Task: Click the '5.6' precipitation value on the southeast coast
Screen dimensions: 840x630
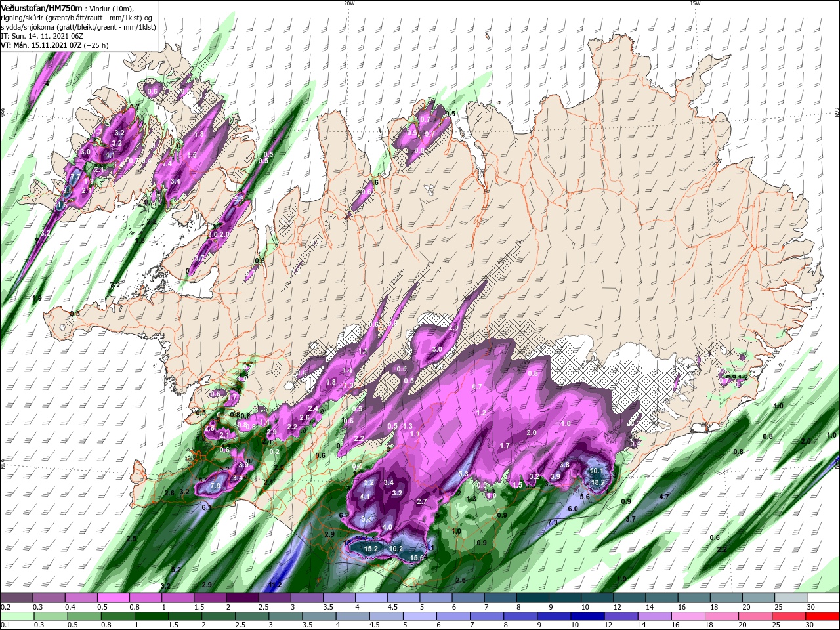Action: [585, 497]
